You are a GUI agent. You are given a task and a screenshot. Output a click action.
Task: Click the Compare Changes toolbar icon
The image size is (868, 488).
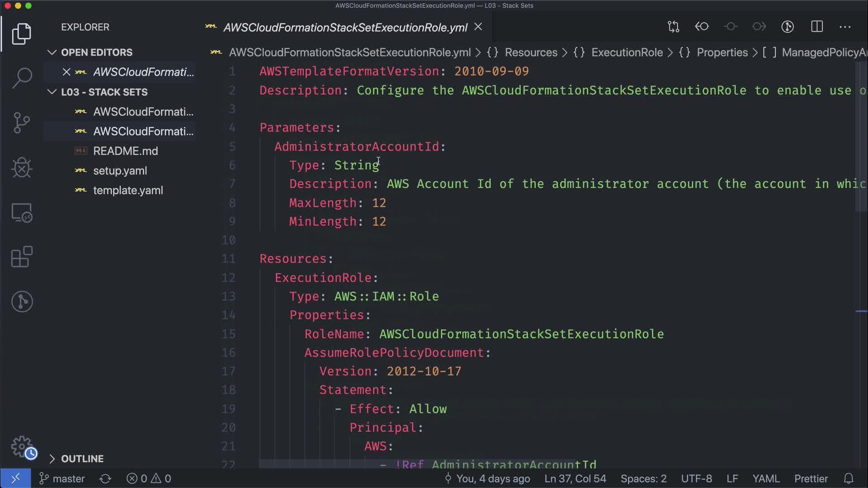coord(673,27)
